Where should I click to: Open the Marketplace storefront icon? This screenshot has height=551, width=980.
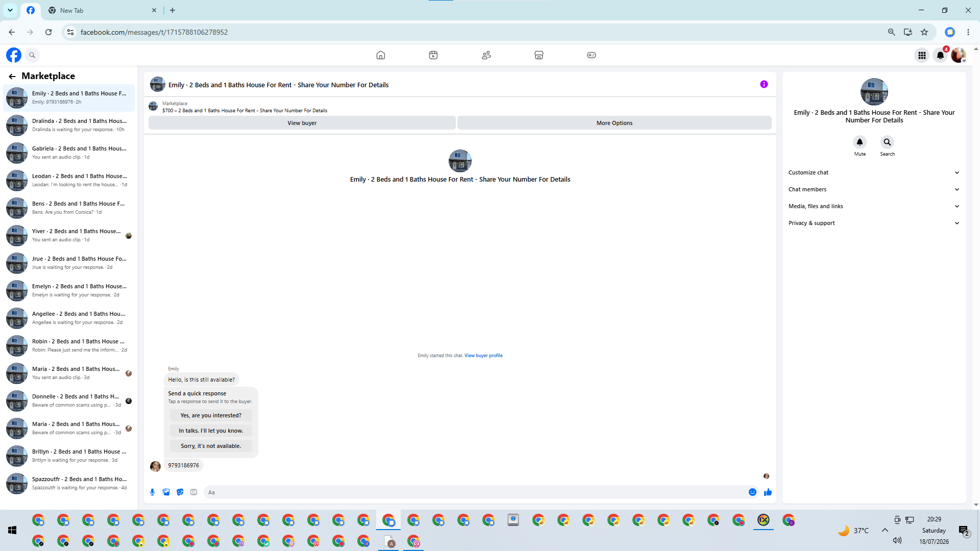pyautogui.click(x=539, y=55)
